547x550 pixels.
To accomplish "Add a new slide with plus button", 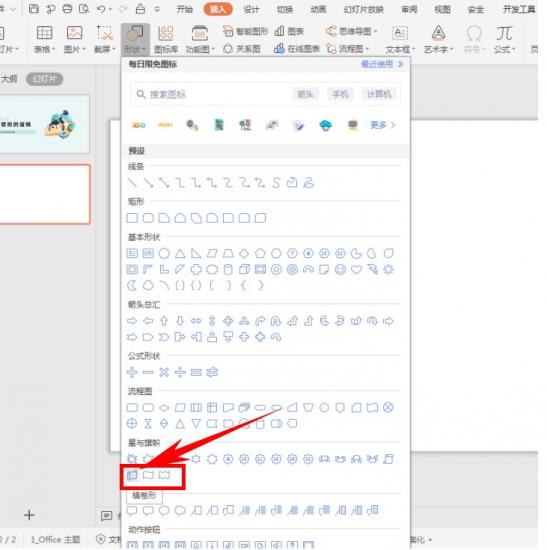I will pyautogui.click(x=29, y=515).
